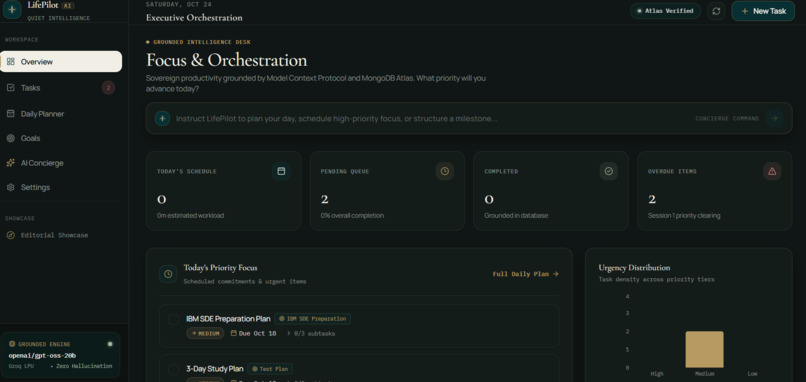The width and height of the screenshot is (806, 382).
Task: Click the Session 1 priority clearing text
Action: click(684, 215)
